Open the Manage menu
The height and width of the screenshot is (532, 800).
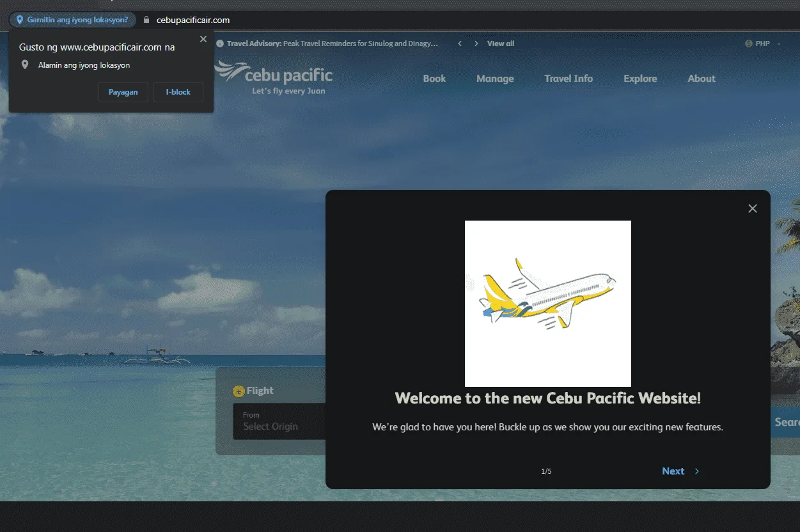(495, 79)
